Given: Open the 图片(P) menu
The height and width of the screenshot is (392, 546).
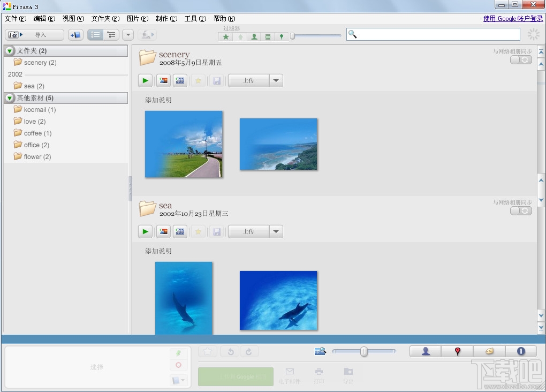Looking at the screenshot, I should [x=138, y=19].
